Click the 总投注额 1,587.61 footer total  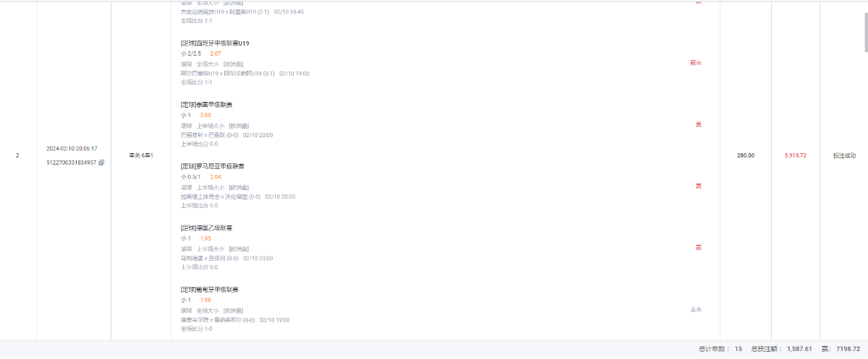pyautogui.click(x=781, y=349)
